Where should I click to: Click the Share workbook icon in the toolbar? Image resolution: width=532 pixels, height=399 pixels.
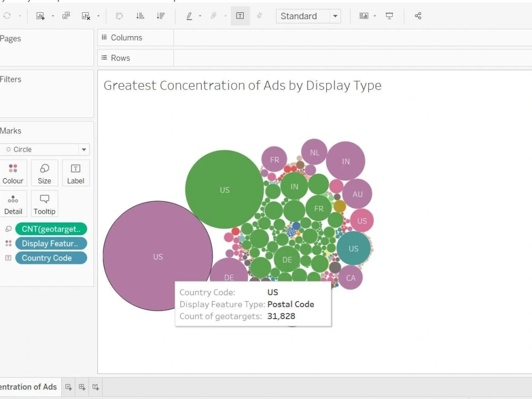pyautogui.click(x=418, y=16)
